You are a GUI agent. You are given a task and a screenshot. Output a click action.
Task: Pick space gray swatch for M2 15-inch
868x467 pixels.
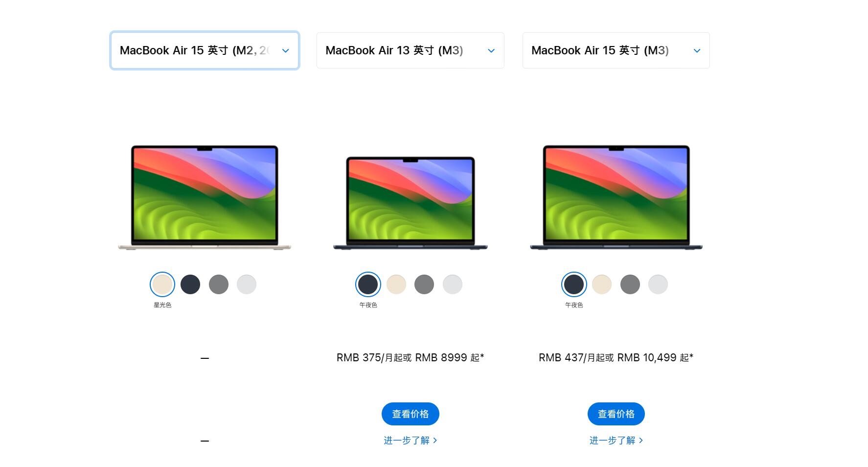pos(219,284)
